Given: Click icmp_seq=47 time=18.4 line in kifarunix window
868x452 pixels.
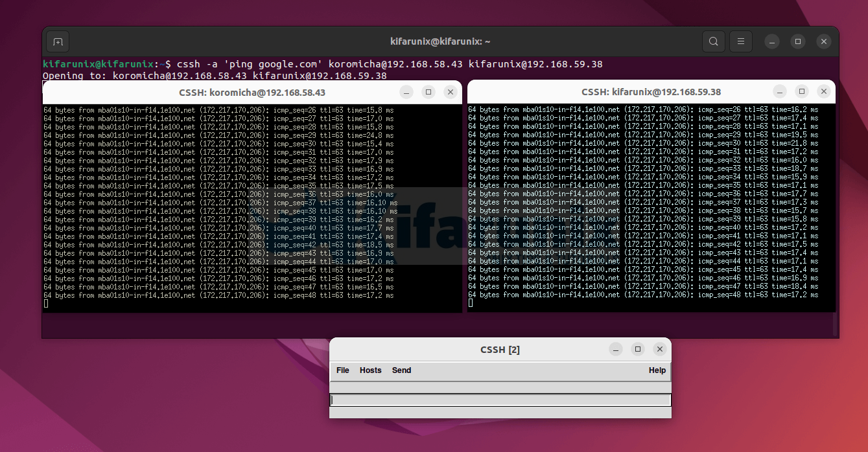Looking at the screenshot, I should [643, 286].
